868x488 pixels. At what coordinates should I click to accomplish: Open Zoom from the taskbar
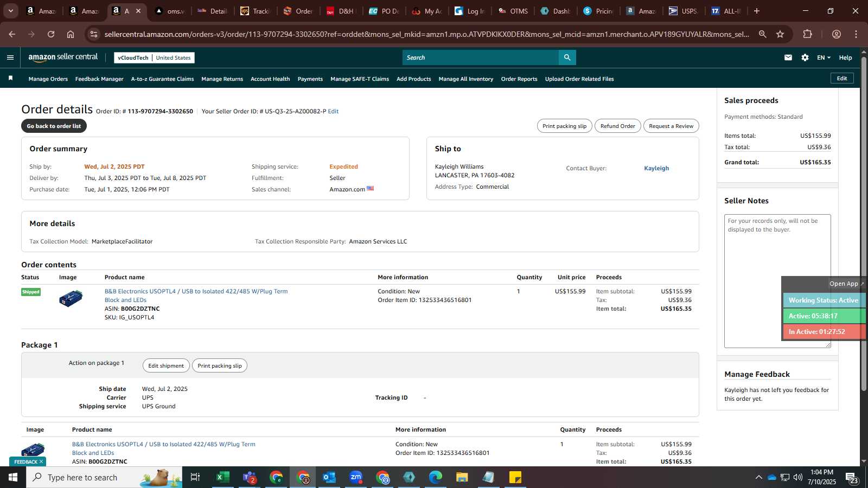click(356, 477)
